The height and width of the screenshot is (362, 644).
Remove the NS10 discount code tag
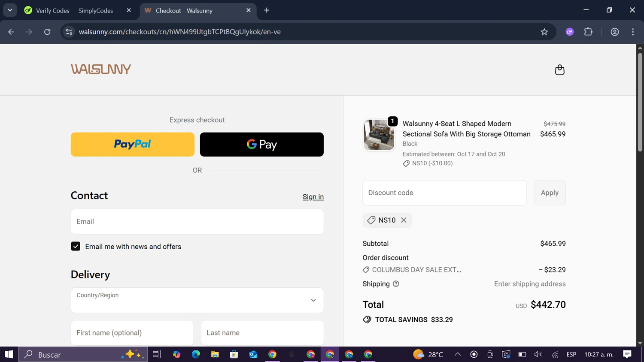pos(404,220)
